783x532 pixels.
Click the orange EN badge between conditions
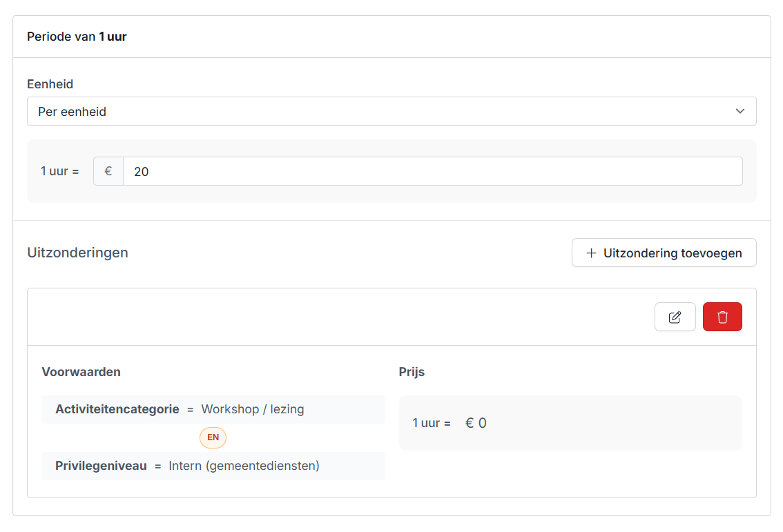click(213, 437)
